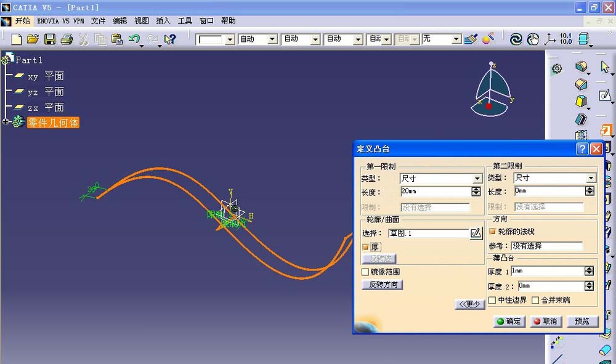Click the New document icon

click(x=17, y=39)
